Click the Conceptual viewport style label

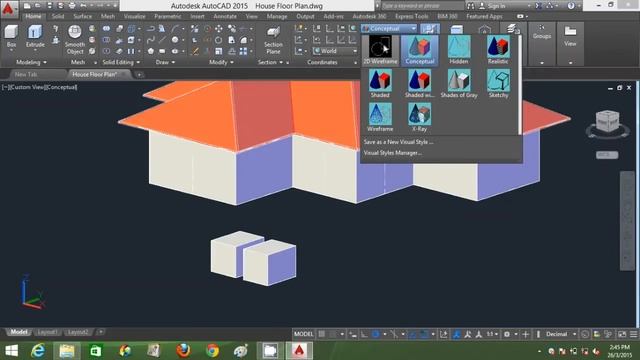61,87
